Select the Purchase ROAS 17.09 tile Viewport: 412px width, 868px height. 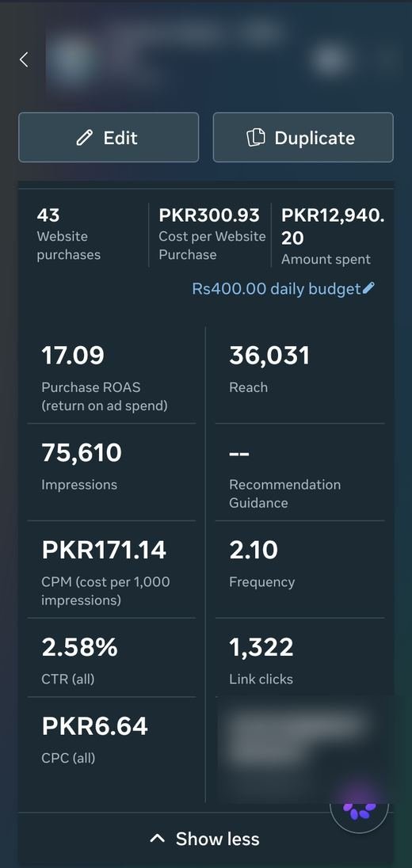pyautogui.click(x=111, y=375)
